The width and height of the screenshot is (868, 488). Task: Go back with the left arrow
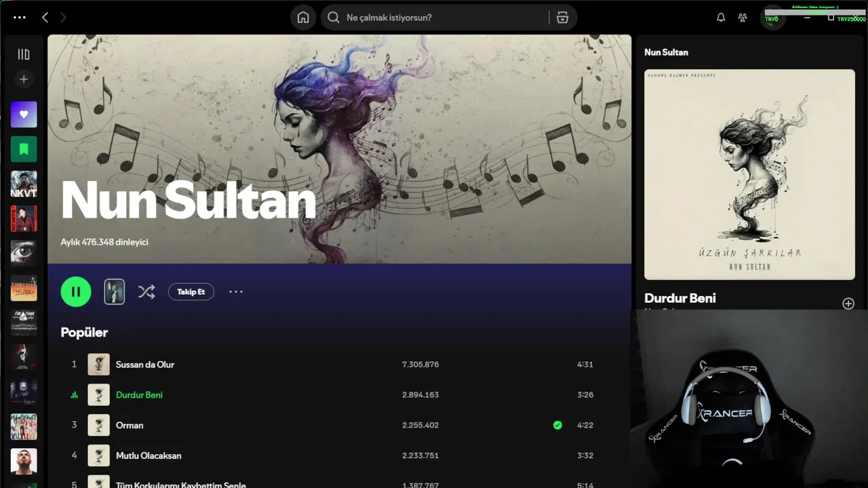tap(45, 18)
